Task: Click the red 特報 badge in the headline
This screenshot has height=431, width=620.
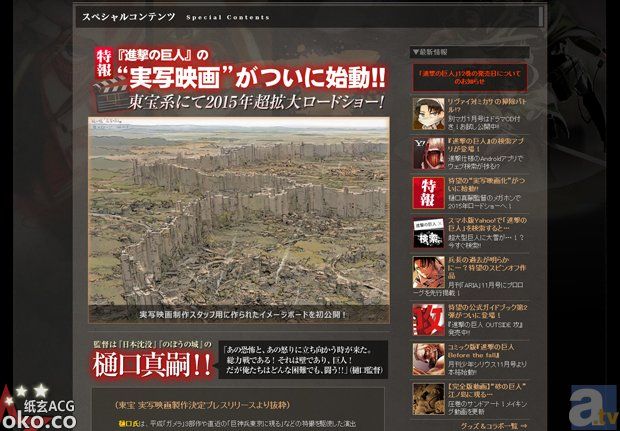Action: coord(104,62)
